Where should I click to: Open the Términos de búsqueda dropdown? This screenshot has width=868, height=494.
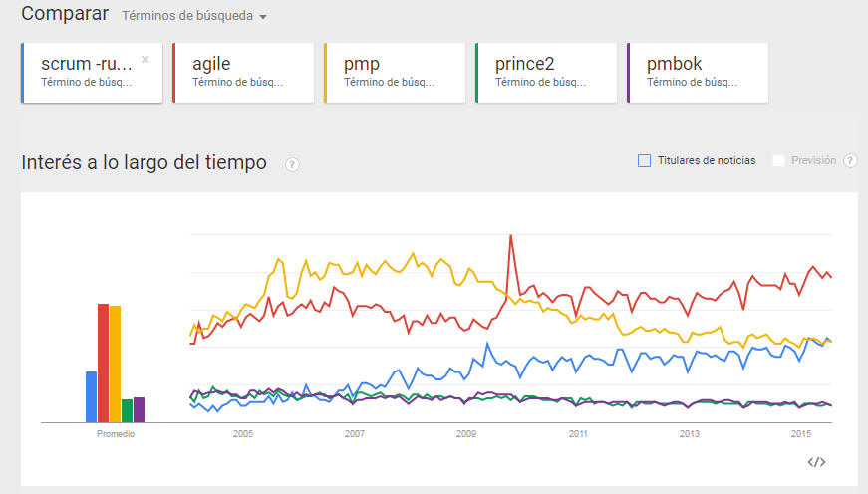[194, 17]
